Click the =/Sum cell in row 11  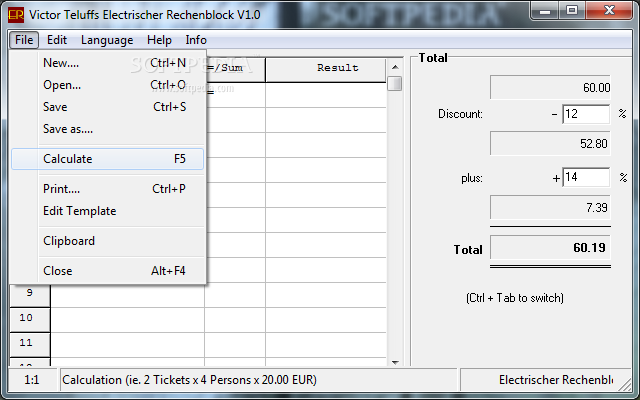[235, 345]
